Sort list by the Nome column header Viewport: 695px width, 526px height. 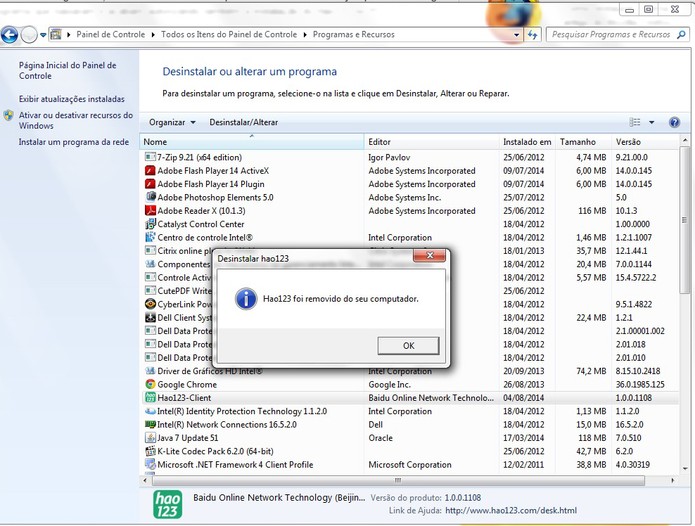(251, 142)
